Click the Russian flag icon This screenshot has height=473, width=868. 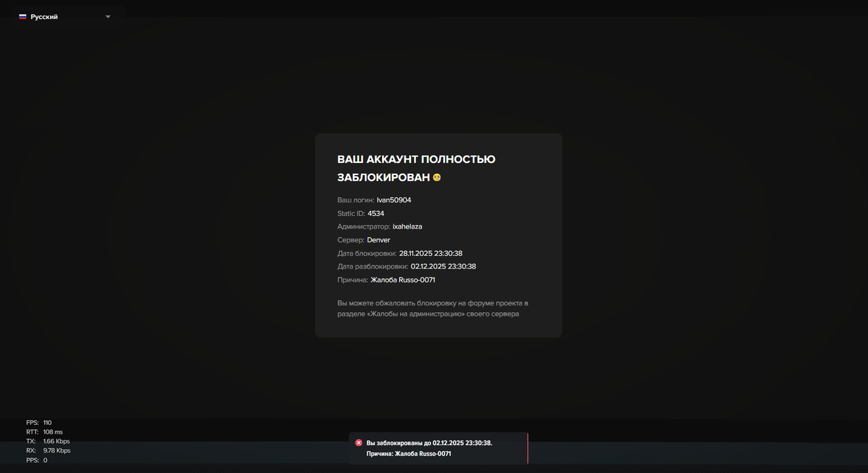[x=22, y=17]
